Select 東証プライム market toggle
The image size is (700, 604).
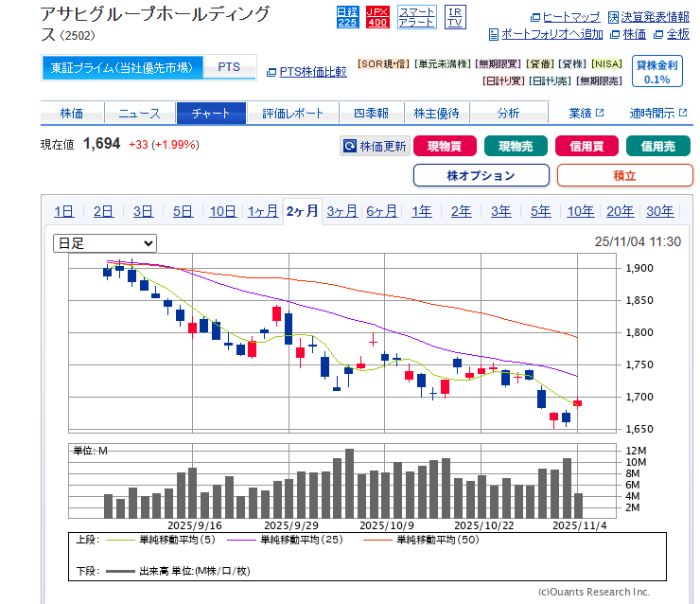tap(122, 67)
